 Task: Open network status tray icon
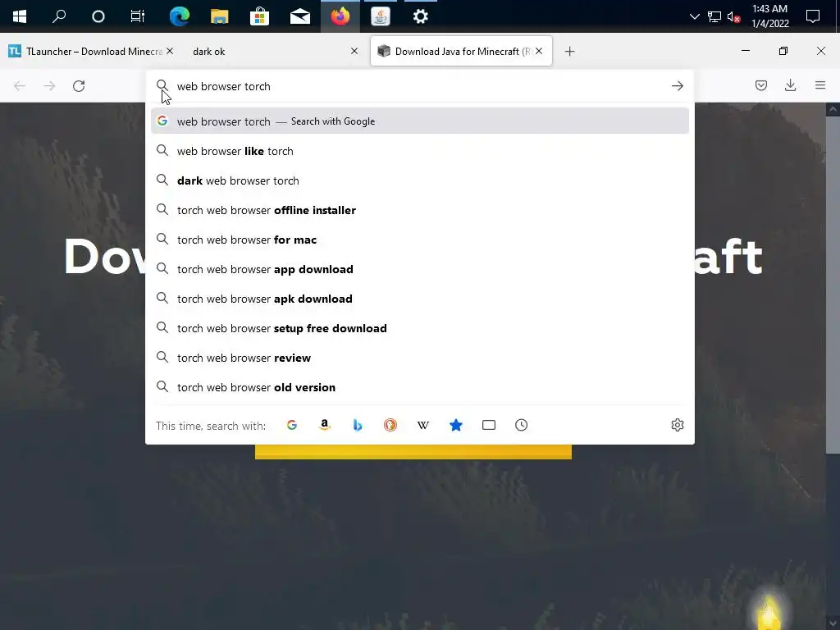pyautogui.click(x=714, y=16)
